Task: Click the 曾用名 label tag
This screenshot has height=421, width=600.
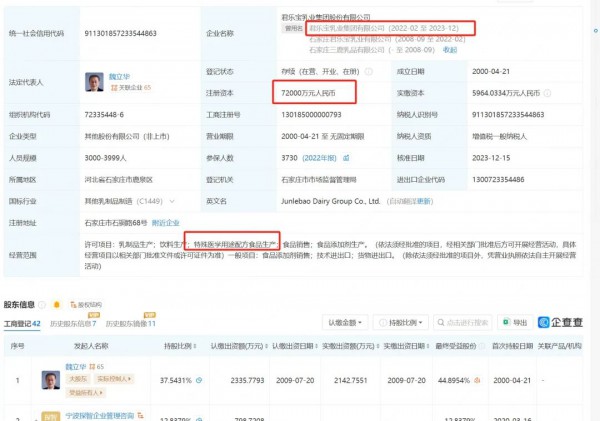Action: point(294,28)
